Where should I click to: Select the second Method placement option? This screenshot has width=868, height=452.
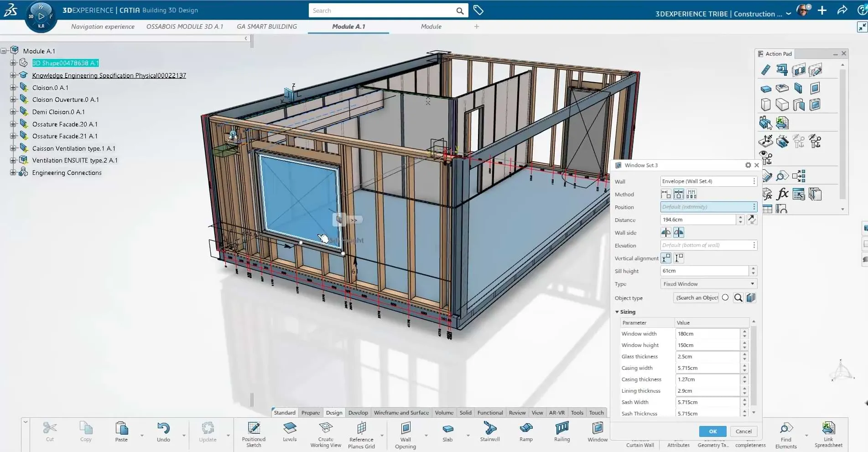tap(679, 194)
